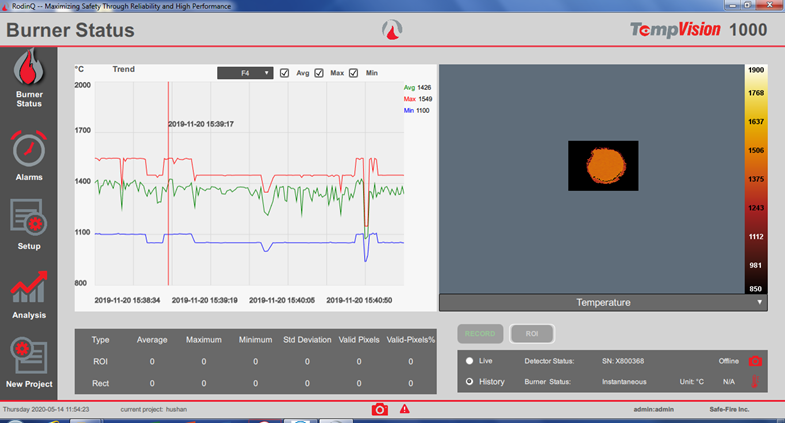Open the New Project icon

29,356
